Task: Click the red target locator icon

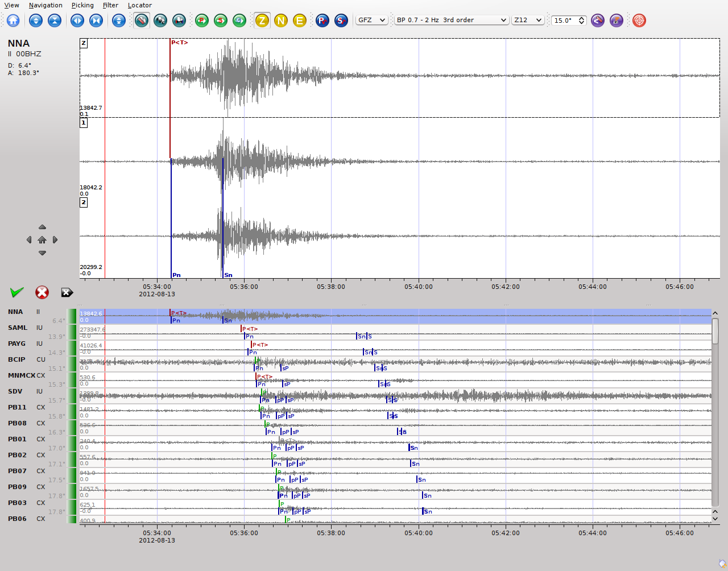Action: [639, 20]
